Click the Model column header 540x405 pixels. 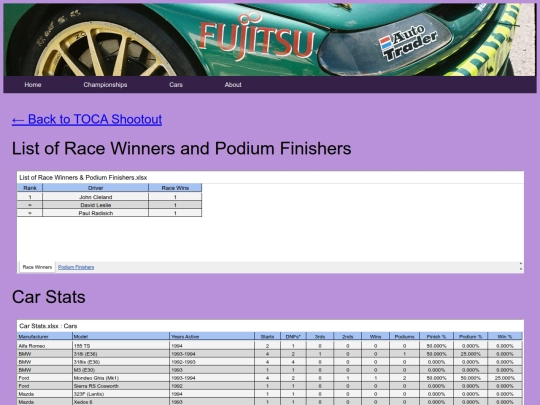coord(121,336)
